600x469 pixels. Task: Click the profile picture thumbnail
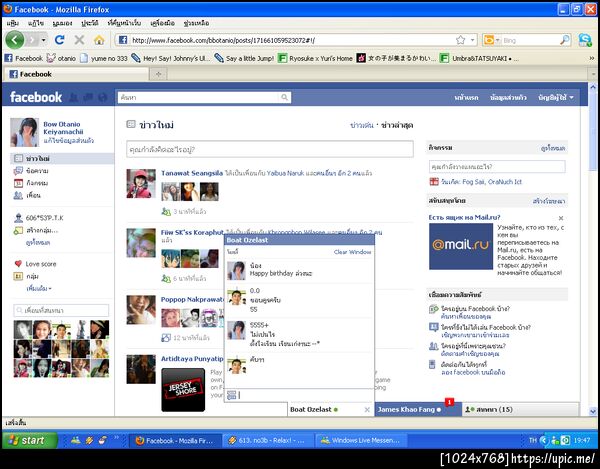pos(24,132)
